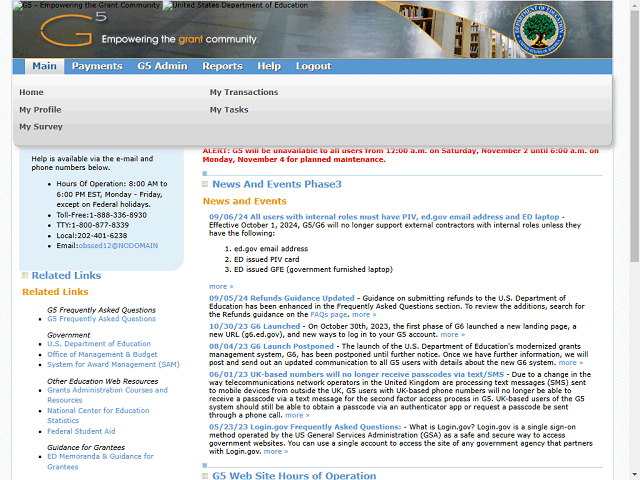Open the Main menu tab

point(44,66)
